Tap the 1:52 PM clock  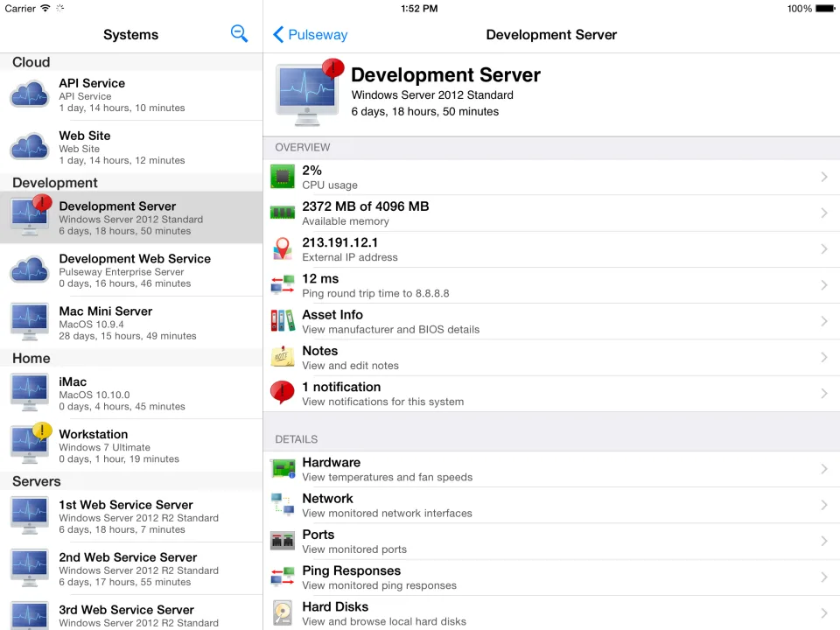419,9
